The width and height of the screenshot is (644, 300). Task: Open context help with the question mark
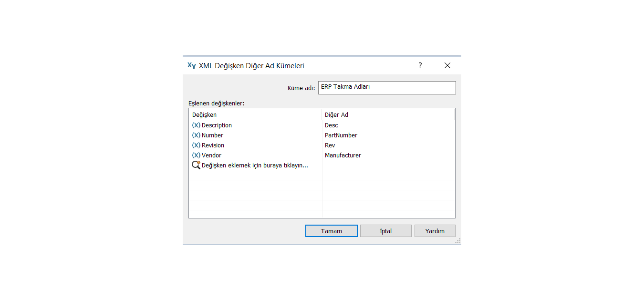tap(420, 66)
